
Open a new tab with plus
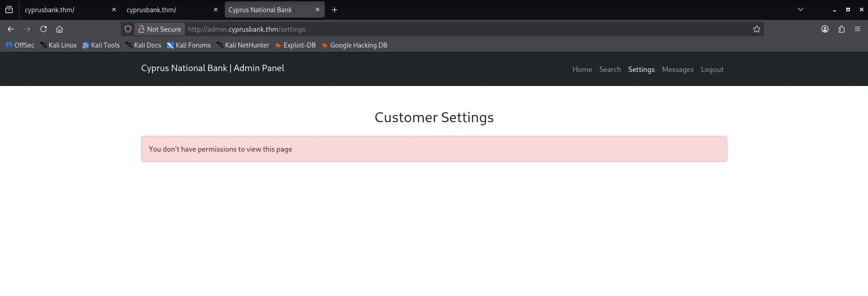click(x=334, y=10)
